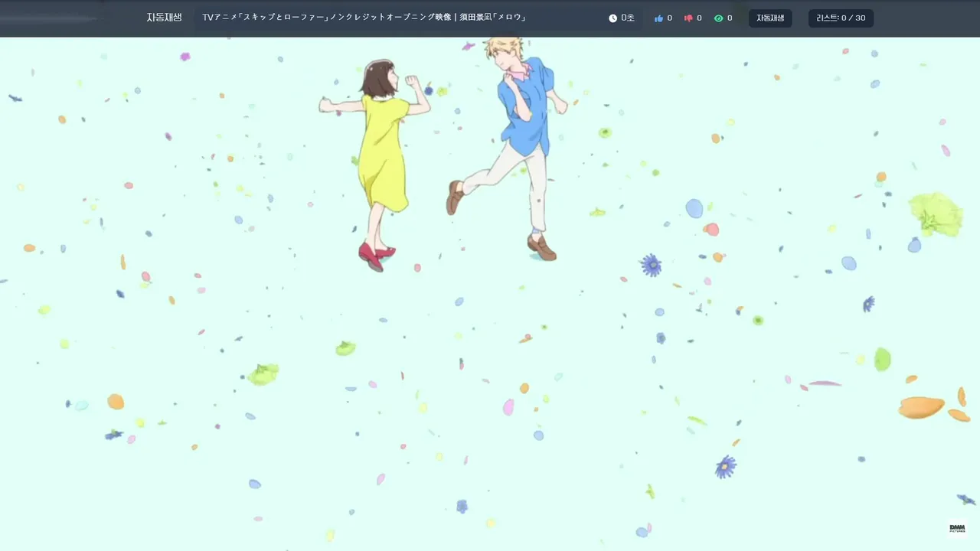Click the 자동재생 heading on the left
This screenshot has height=551, width=980.
click(164, 18)
